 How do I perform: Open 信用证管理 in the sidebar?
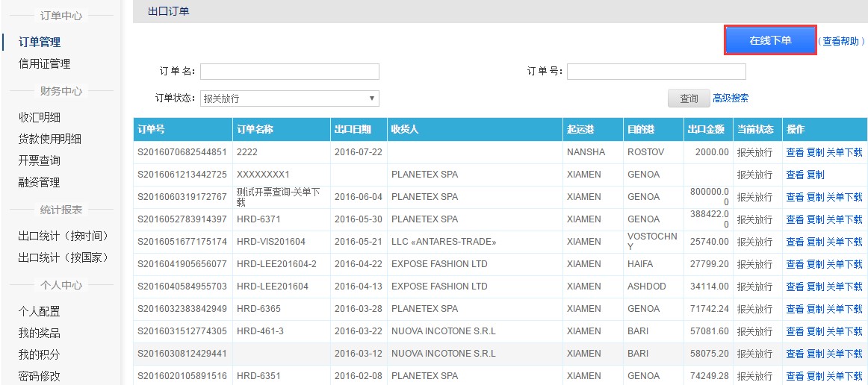tap(44, 64)
